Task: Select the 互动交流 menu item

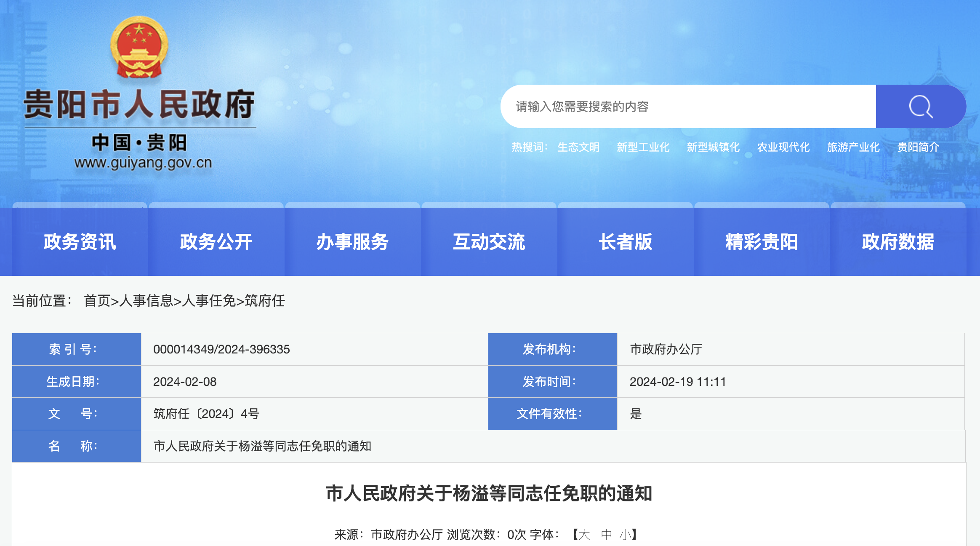Action: pyautogui.click(x=489, y=242)
